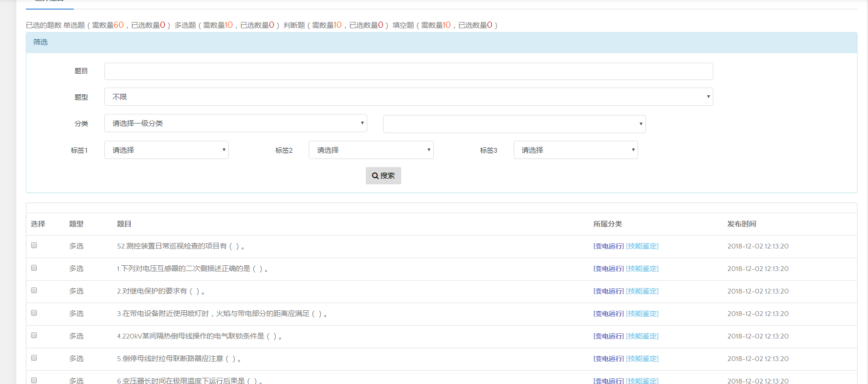This screenshot has height=384, width=868.
Task: Click the 发布时间 column header
Action: click(742, 224)
